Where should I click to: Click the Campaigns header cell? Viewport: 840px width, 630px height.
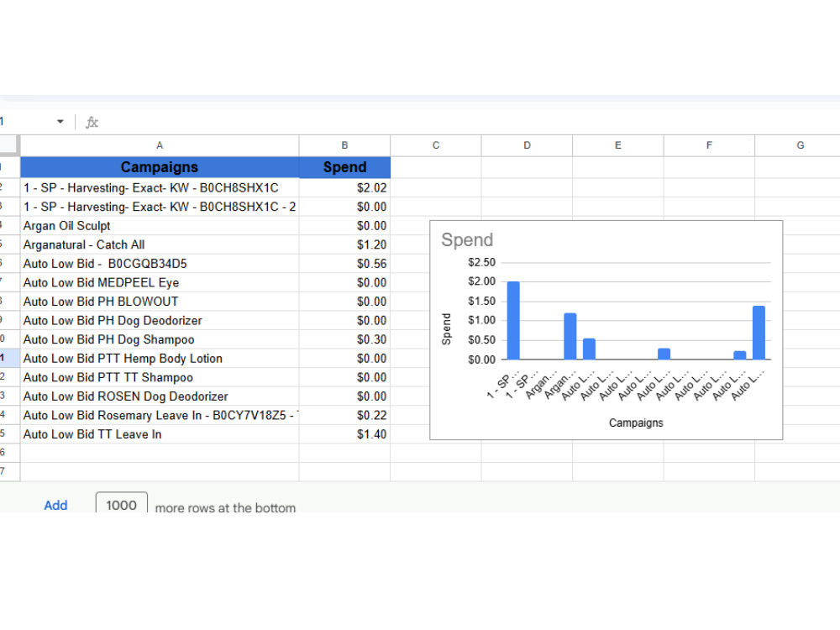pos(160,167)
